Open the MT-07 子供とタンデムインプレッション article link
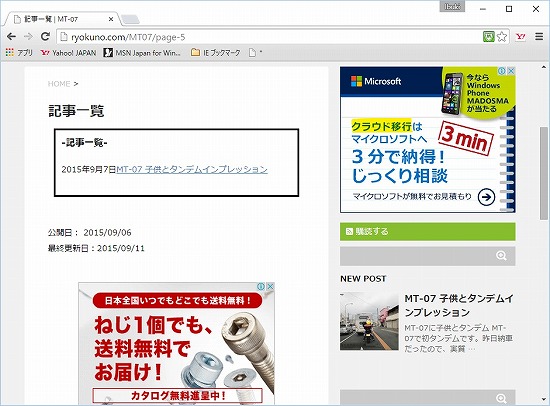 [192, 169]
